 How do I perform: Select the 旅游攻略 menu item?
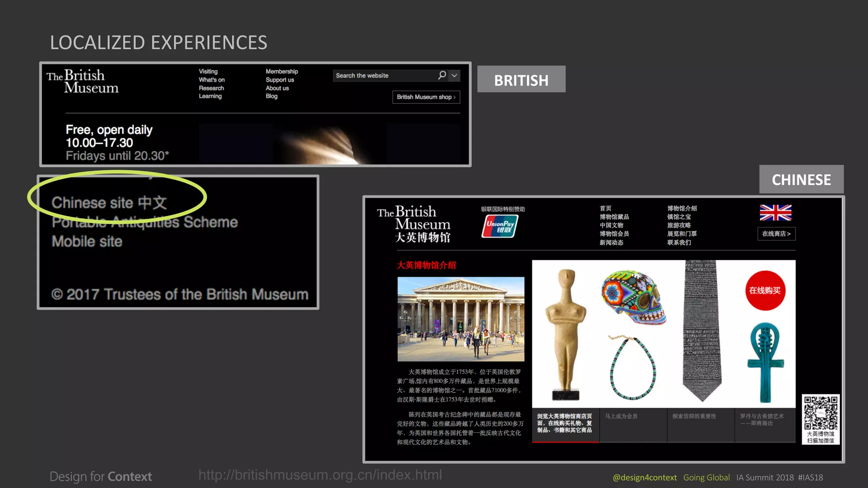[x=679, y=225]
